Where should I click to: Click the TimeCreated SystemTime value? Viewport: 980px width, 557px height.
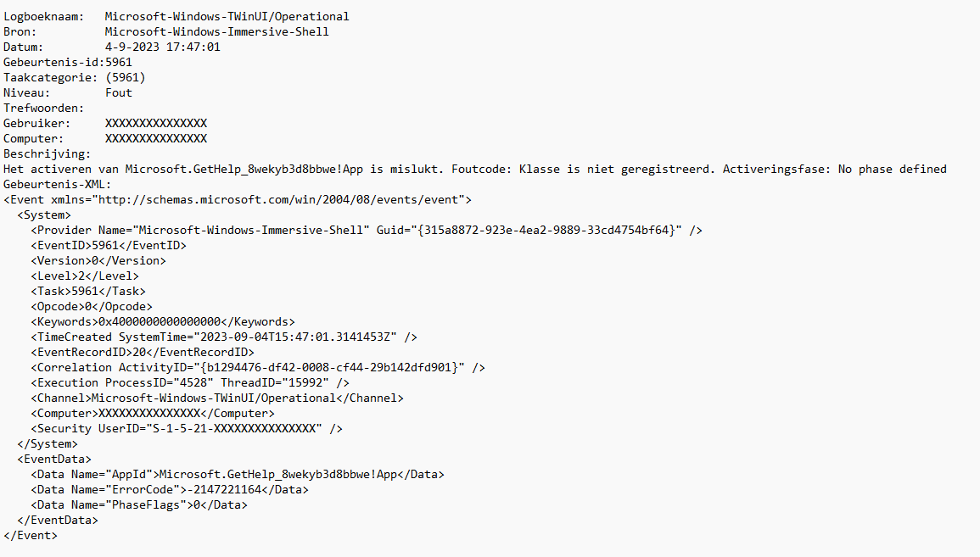point(295,337)
